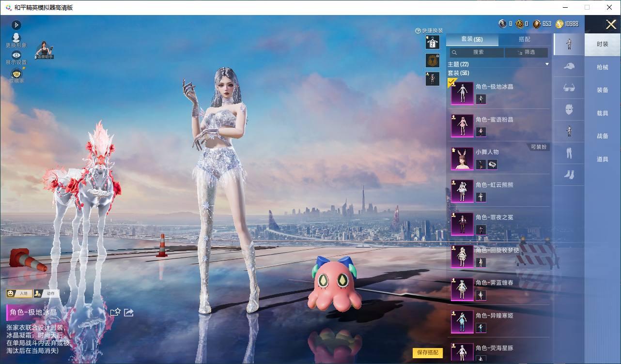
Task: Click the gold coin 10988 currency icon
Action: click(x=559, y=24)
